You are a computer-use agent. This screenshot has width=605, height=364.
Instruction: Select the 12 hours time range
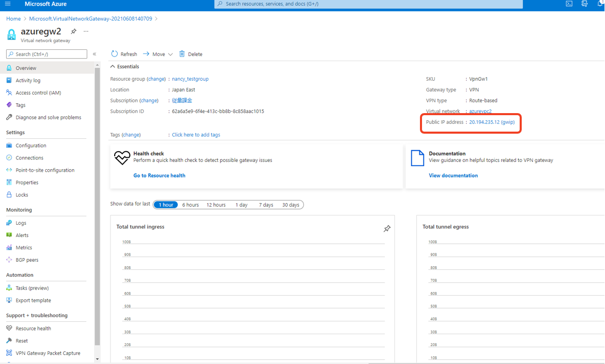pyautogui.click(x=216, y=205)
